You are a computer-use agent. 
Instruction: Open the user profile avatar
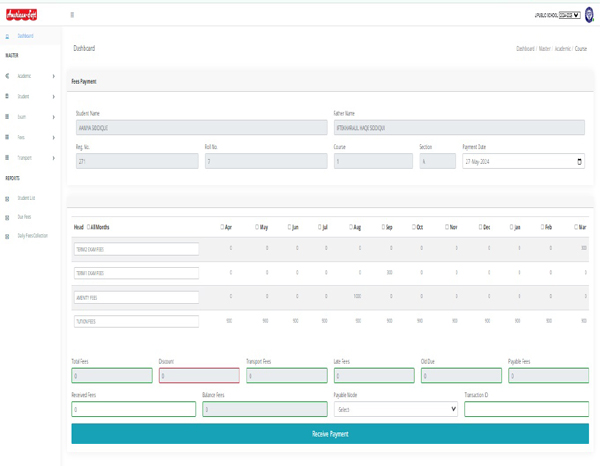click(589, 15)
